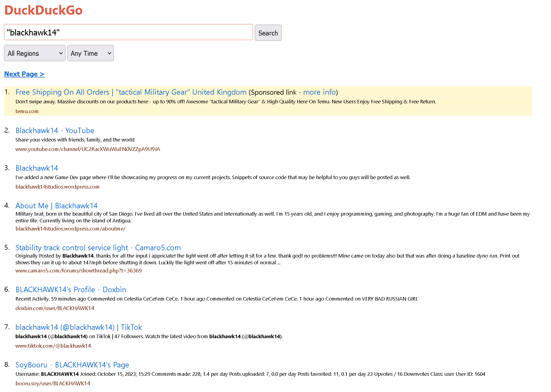Click the "Share your videos with friends" snippet
The height and width of the screenshot is (392, 551).
[75, 140]
